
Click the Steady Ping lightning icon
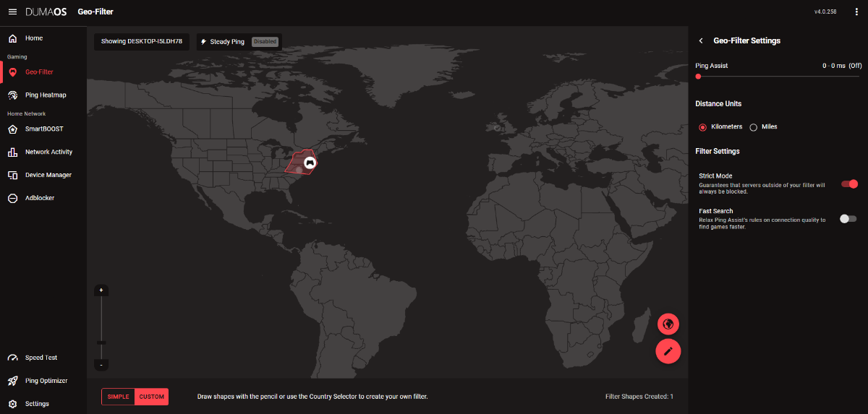click(x=204, y=42)
